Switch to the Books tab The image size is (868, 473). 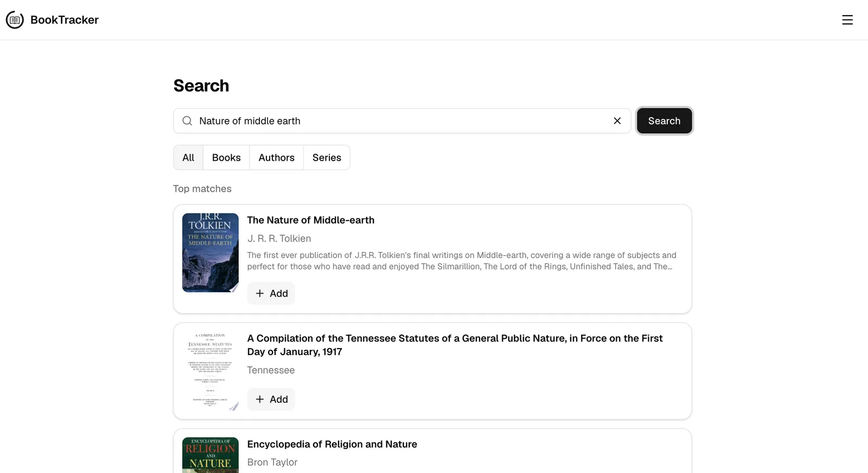226,157
